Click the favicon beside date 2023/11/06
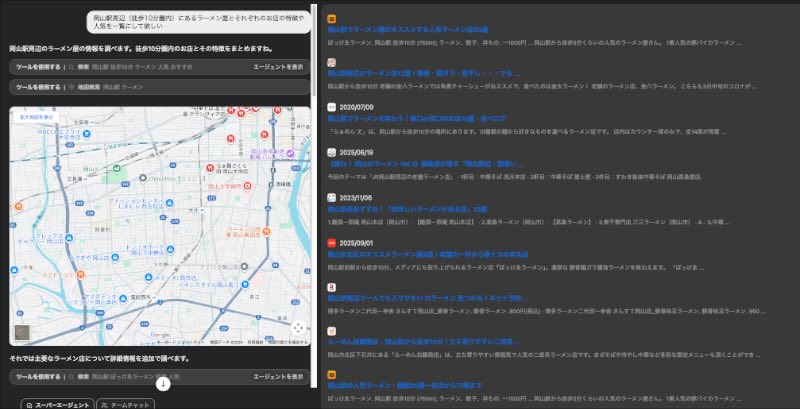The height and width of the screenshot is (409, 800). [332, 197]
